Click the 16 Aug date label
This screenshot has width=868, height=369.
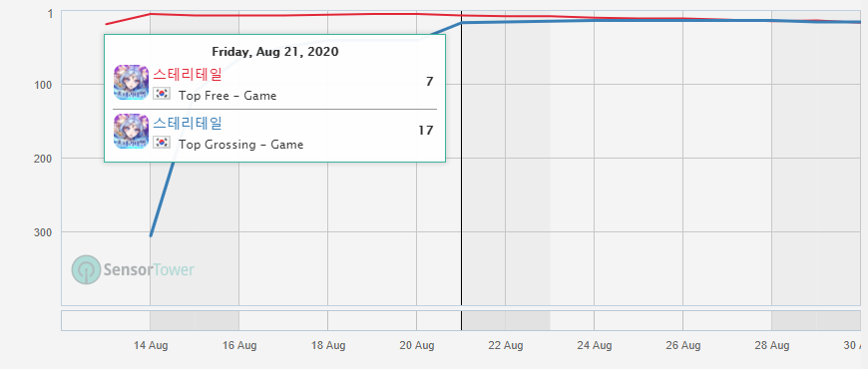239,346
